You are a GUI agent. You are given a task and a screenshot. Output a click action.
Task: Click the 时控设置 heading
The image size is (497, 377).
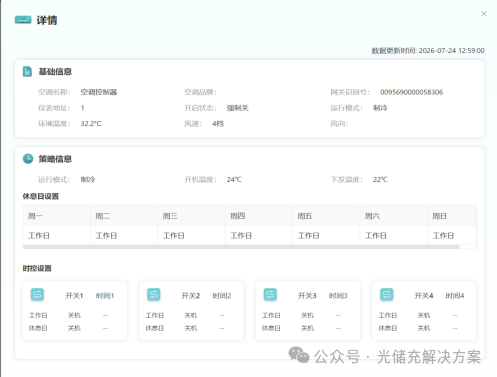[x=37, y=268]
